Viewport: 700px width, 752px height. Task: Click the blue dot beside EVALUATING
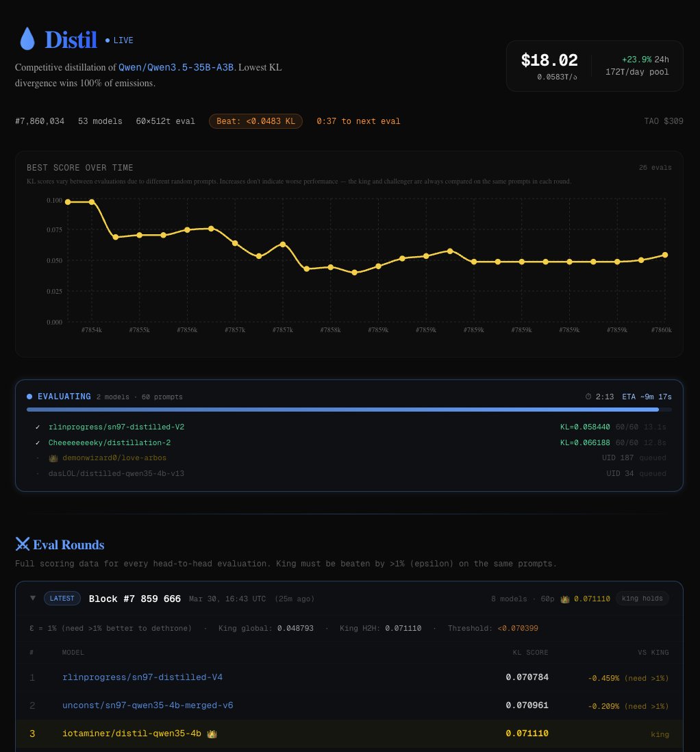click(29, 397)
